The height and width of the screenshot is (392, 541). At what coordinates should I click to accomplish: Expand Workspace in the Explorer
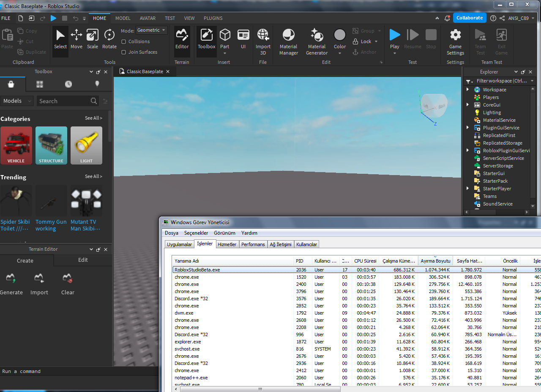467,89
